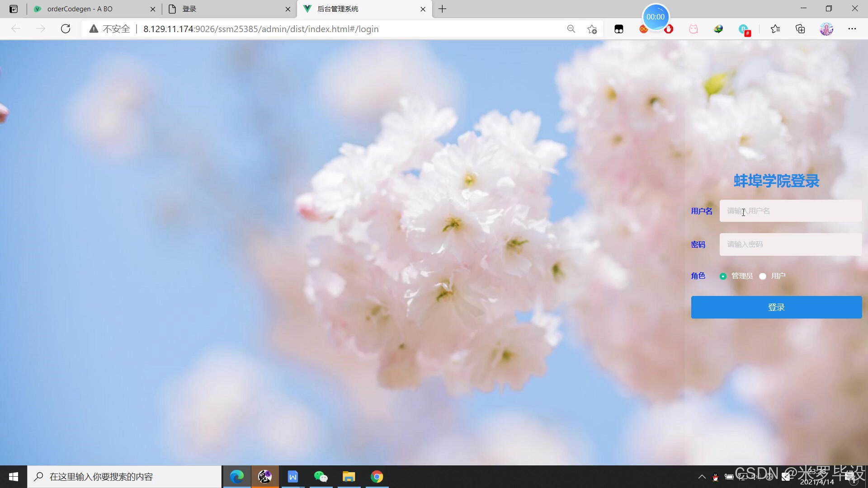Viewport: 868px width, 488px height.
Task: Open the Collections icon
Action: tap(800, 29)
